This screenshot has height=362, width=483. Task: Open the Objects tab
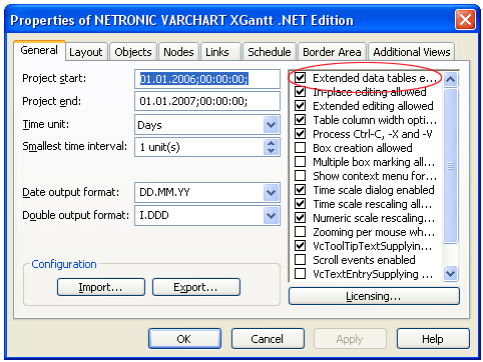click(x=133, y=52)
